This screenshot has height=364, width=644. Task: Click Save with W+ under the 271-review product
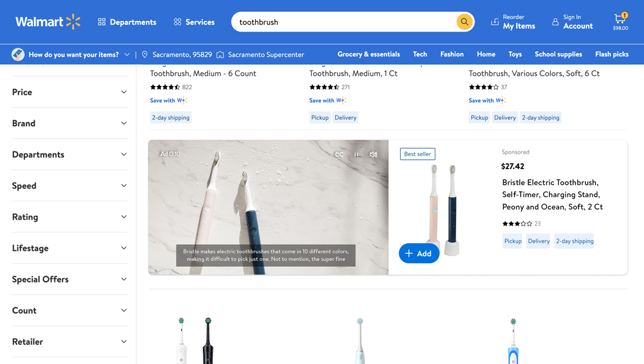[x=328, y=101]
